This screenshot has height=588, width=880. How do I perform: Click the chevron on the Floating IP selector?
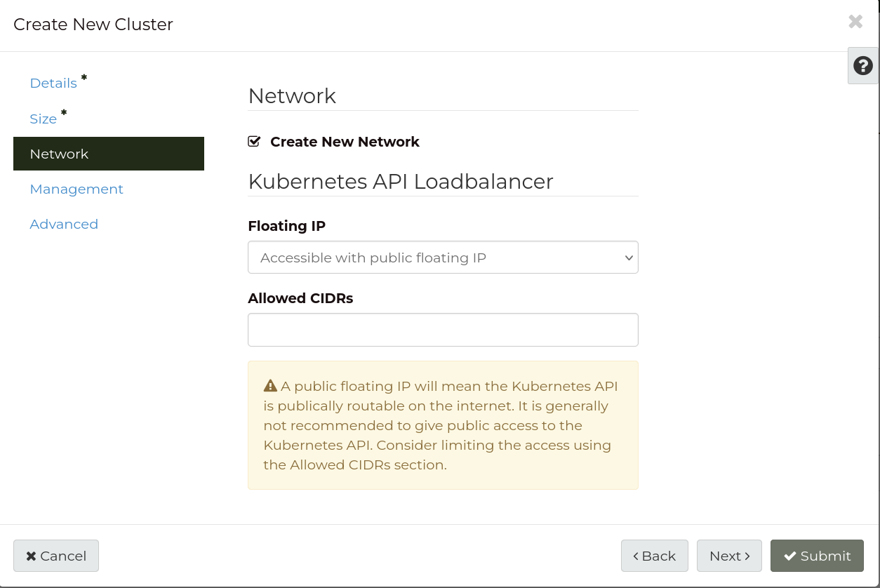pyautogui.click(x=629, y=258)
